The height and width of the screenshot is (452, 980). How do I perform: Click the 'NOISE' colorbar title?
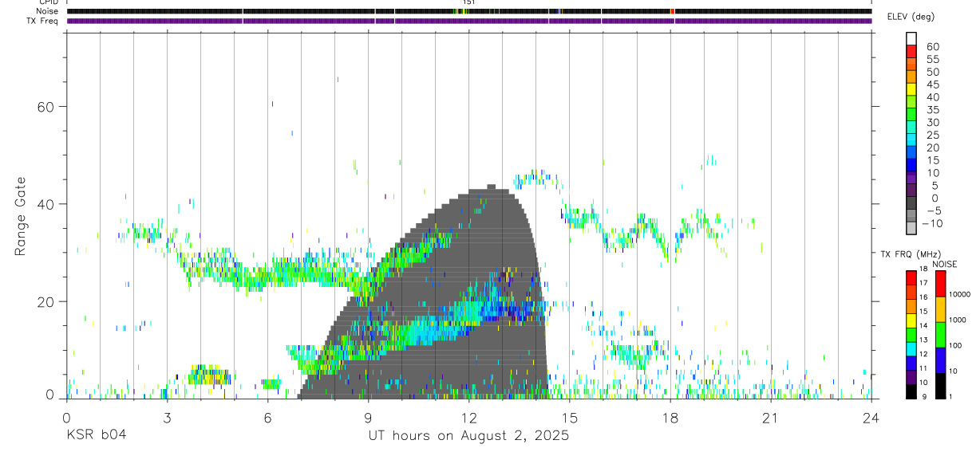click(x=944, y=264)
